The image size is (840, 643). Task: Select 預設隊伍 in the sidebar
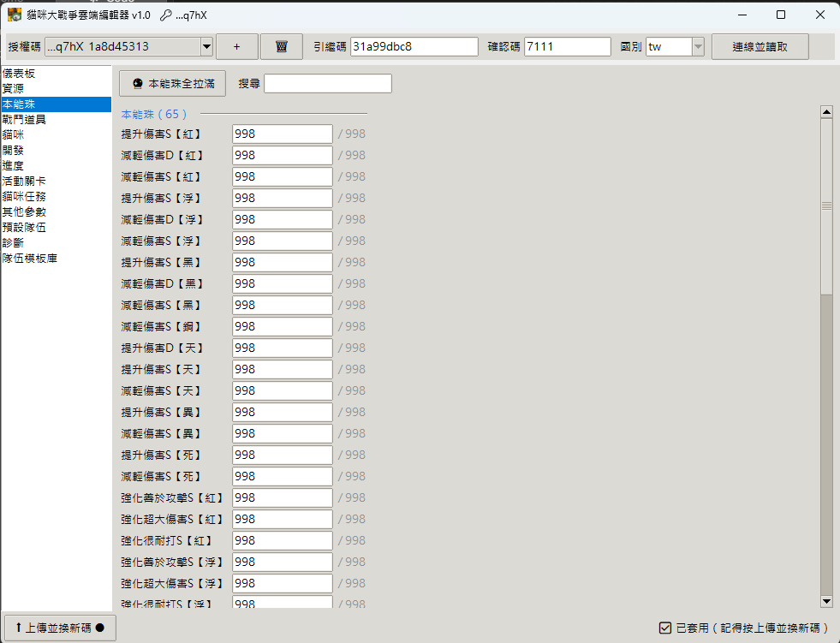pos(56,227)
